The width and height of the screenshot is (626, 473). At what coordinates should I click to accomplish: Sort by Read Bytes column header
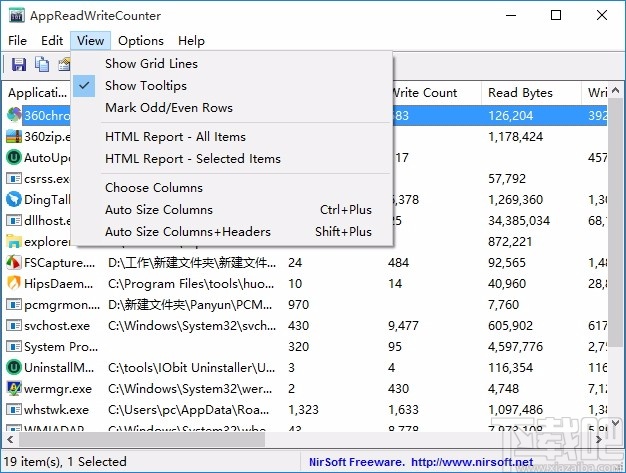tap(531, 93)
